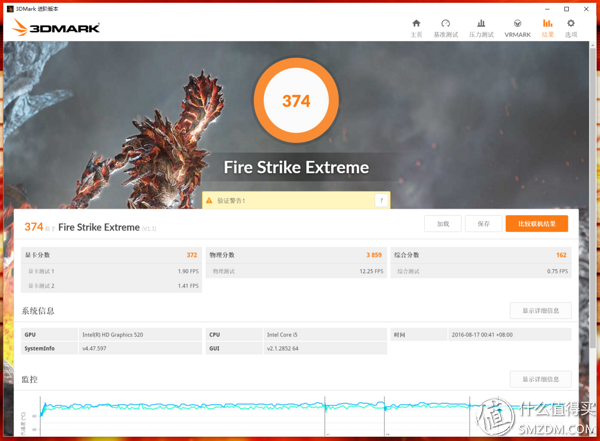The height and width of the screenshot is (441, 600).
Task: Show detailed info for 系统信息 section
Action: point(540,311)
